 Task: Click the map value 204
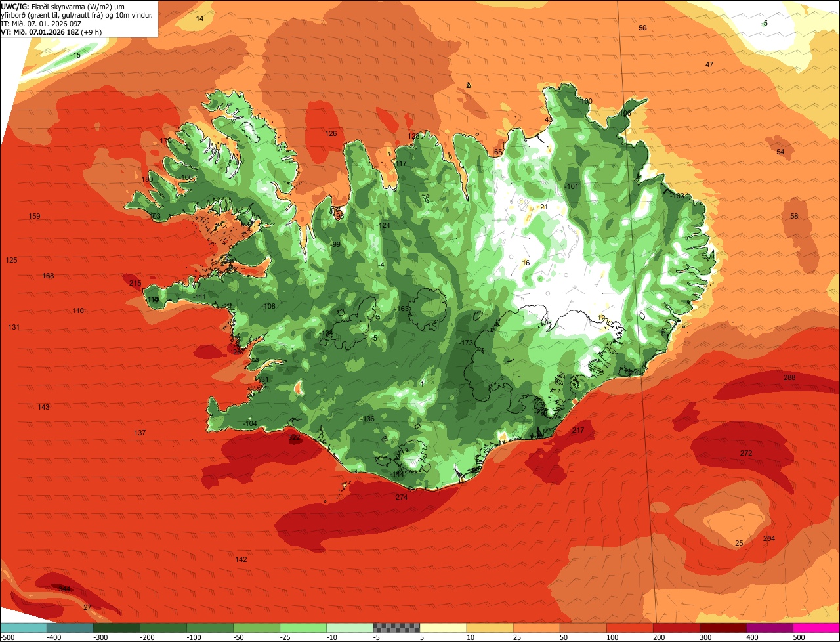[x=769, y=539]
